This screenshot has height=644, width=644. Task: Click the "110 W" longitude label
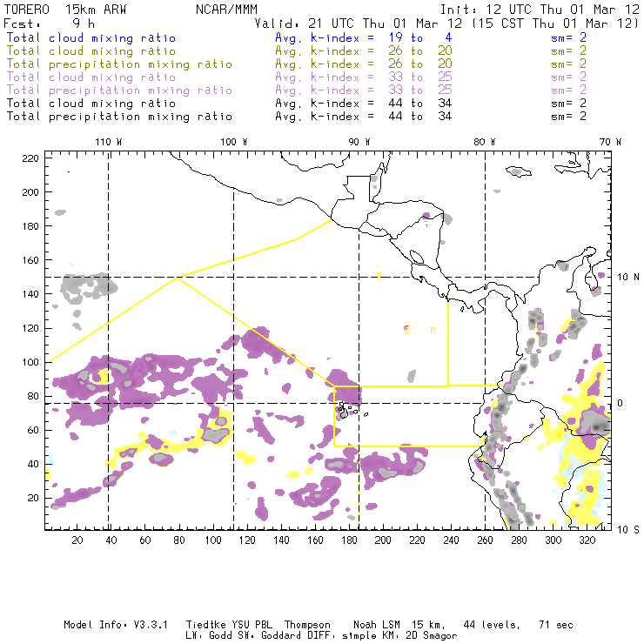tap(109, 142)
